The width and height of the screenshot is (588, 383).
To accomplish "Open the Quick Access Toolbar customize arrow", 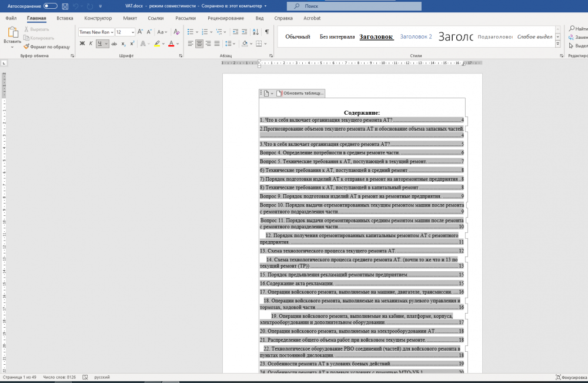I will coord(100,6).
